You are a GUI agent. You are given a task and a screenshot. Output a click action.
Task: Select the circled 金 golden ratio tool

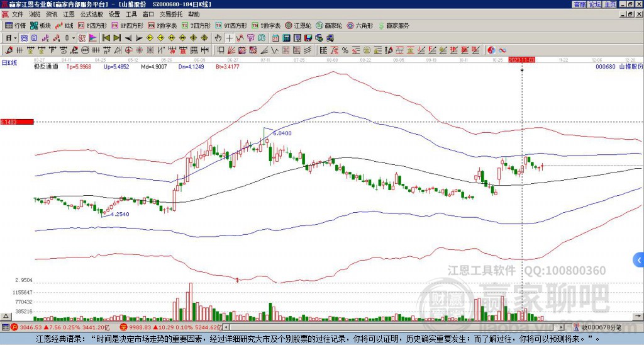[367, 50]
